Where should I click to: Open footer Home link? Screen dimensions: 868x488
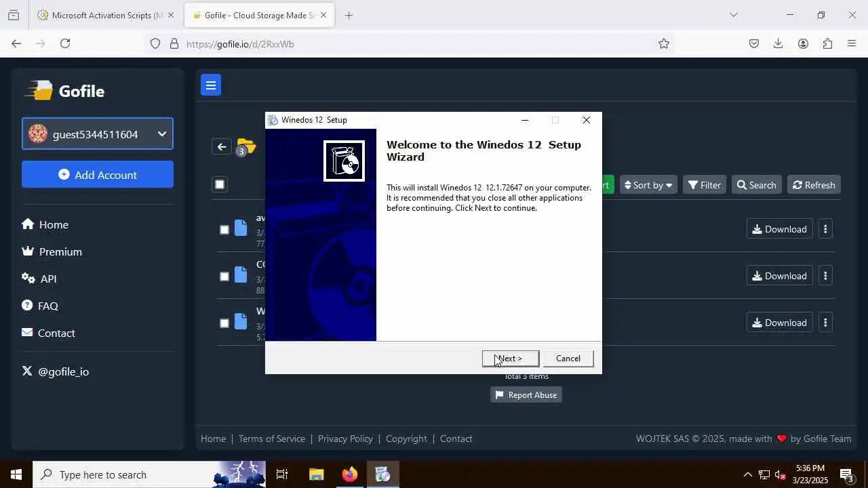point(213,439)
